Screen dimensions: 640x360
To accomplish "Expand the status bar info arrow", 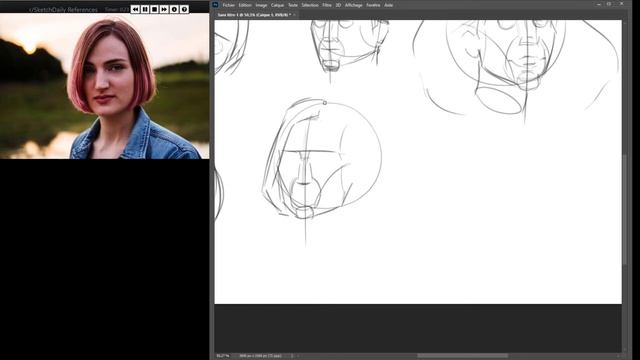I will click(292, 356).
